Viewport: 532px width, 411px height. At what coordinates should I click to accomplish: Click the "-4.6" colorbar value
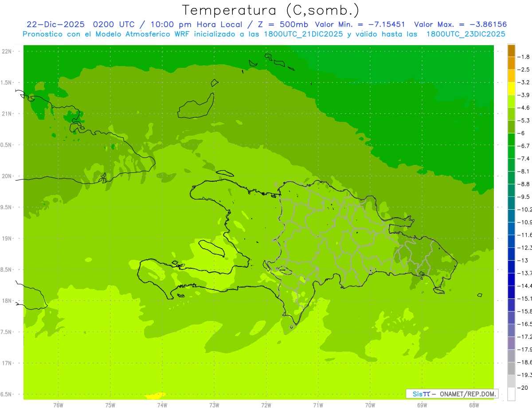[x=524, y=108]
